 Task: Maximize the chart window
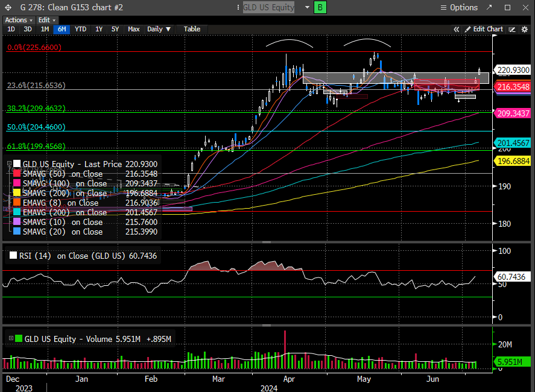click(x=507, y=7)
